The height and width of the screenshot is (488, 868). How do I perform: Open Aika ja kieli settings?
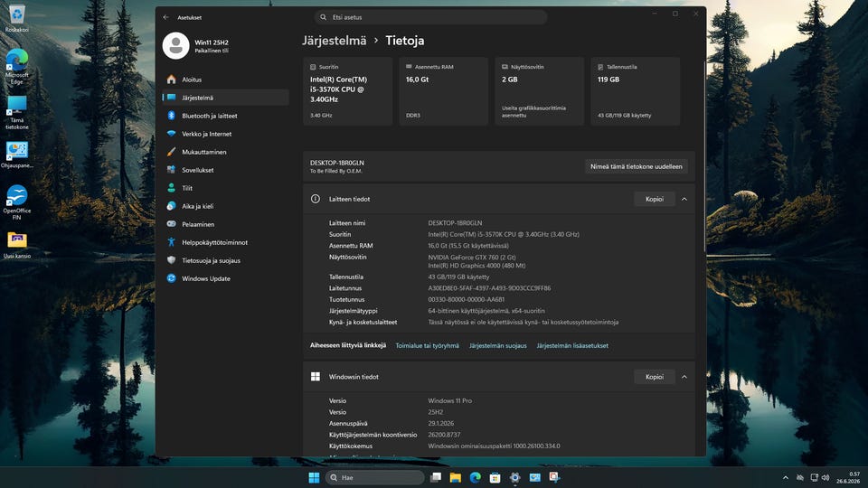(225, 206)
